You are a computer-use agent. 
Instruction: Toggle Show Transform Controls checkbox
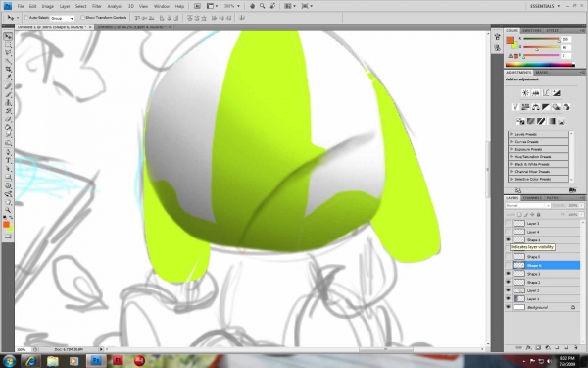[83, 18]
